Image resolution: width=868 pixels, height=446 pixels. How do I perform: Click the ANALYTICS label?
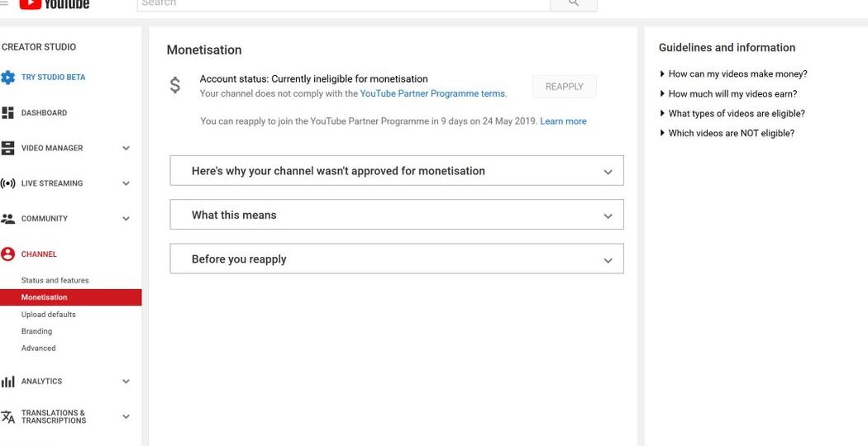[41, 382]
